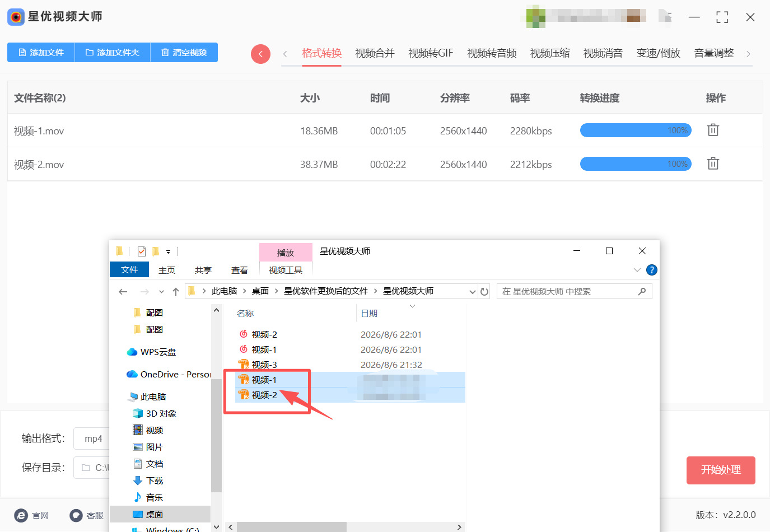The width and height of the screenshot is (770, 532).
Task: Switch to the 视频转GIF tab
Action: tap(431, 53)
